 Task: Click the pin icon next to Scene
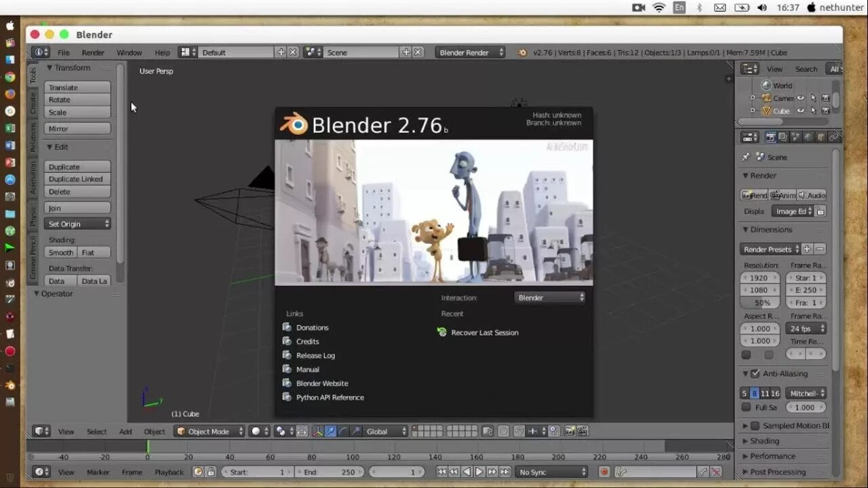coord(746,157)
